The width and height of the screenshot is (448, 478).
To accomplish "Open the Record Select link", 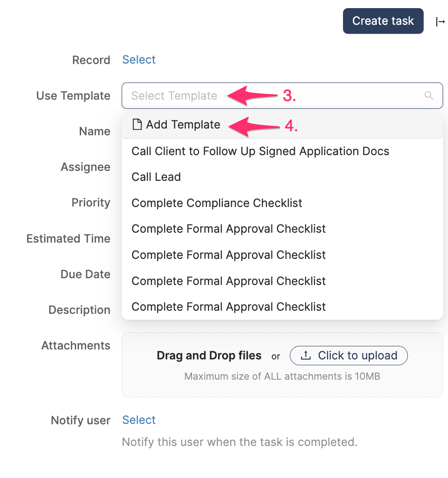I will click(139, 59).
